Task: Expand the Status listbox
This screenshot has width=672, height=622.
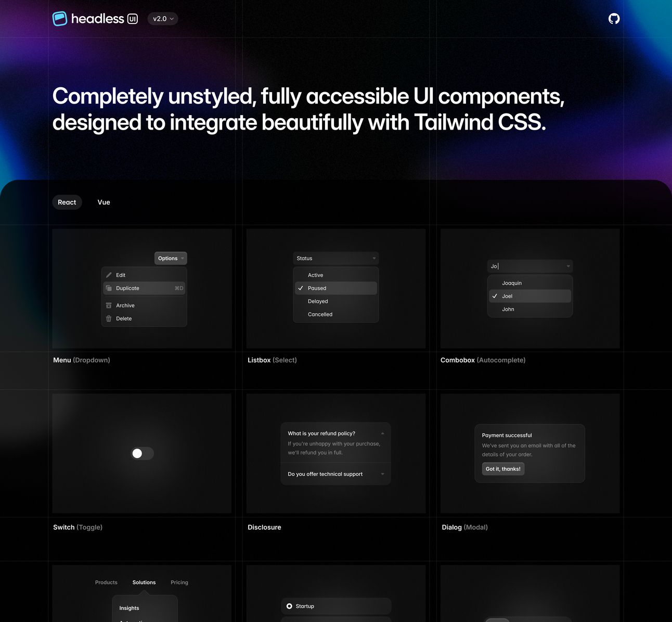Action: pos(336,258)
